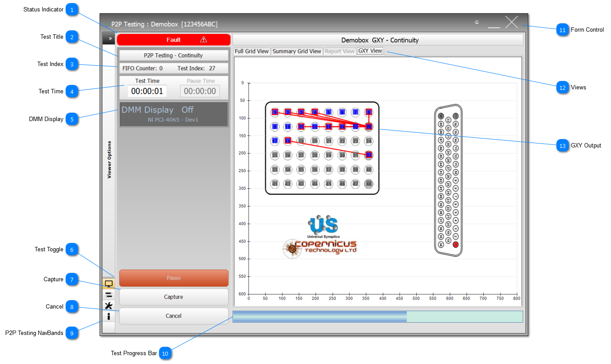611x364 pixels.
Task: Open the Summary Grid View tab
Action: click(296, 51)
